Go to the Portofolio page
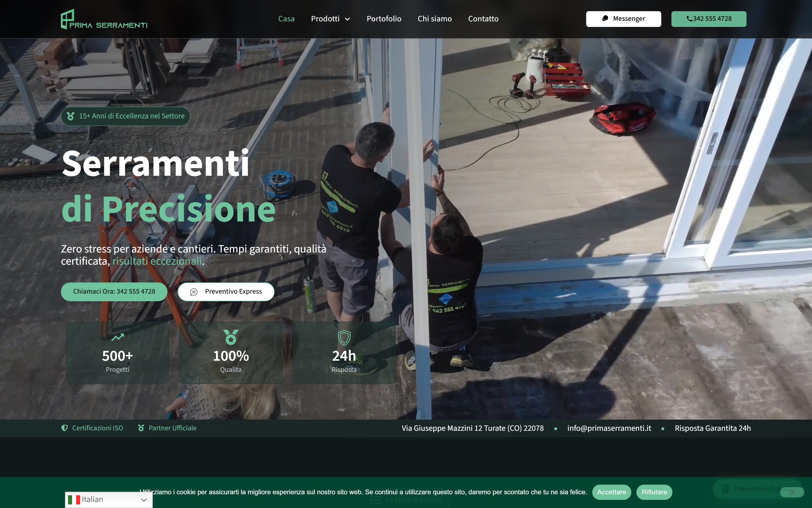The image size is (812, 508). (384, 19)
